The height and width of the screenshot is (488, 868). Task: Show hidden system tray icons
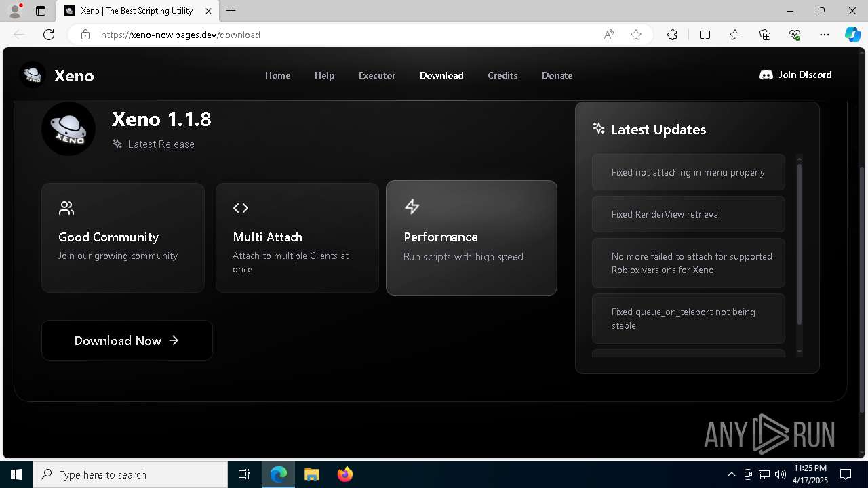pyautogui.click(x=731, y=474)
